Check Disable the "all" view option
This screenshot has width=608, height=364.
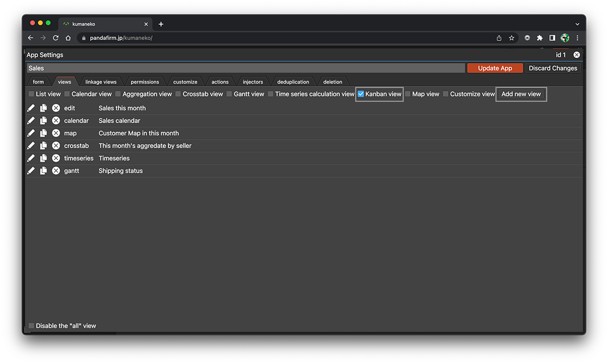pyautogui.click(x=31, y=326)
